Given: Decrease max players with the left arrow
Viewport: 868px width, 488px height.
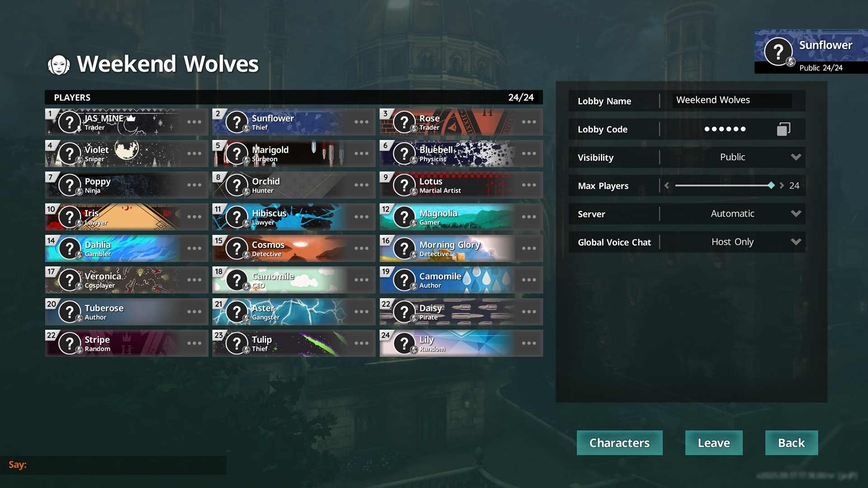Looking at the screenshot, I should [x=667, y=186].
